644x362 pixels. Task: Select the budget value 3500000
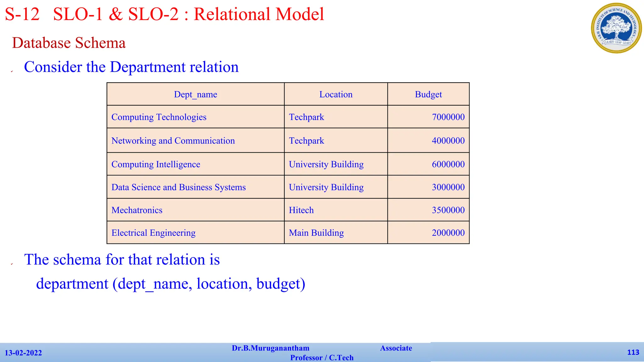click(x=448, y=210)
